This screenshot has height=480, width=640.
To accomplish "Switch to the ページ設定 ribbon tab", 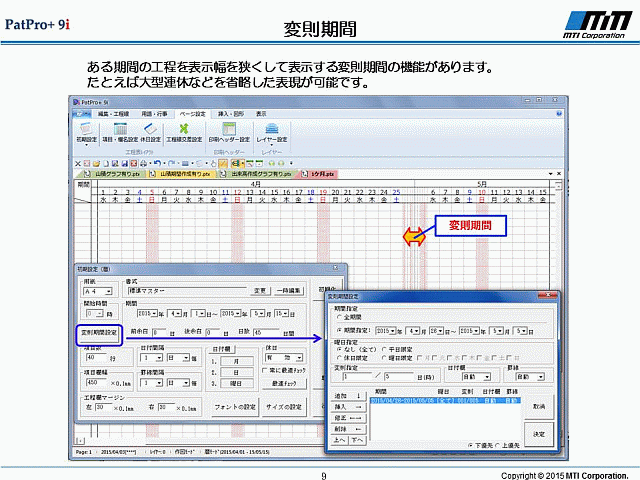I will [x=192, y=114].
